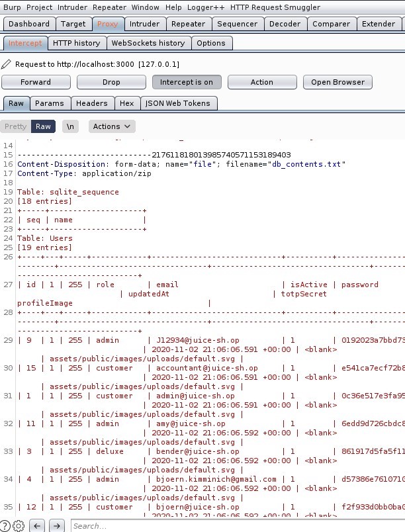
Task: Open the Repeater menu in menu bar
Action: click(109, 7)
